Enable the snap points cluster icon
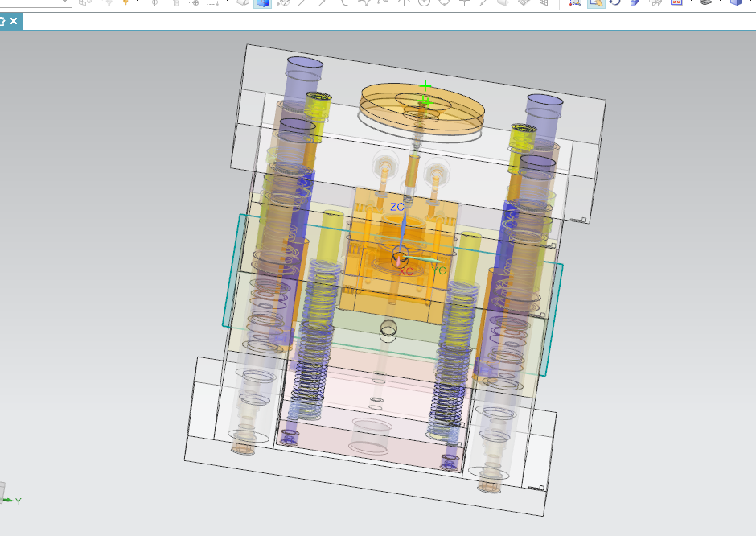The image size is (756, 536). tap(284, 2)
